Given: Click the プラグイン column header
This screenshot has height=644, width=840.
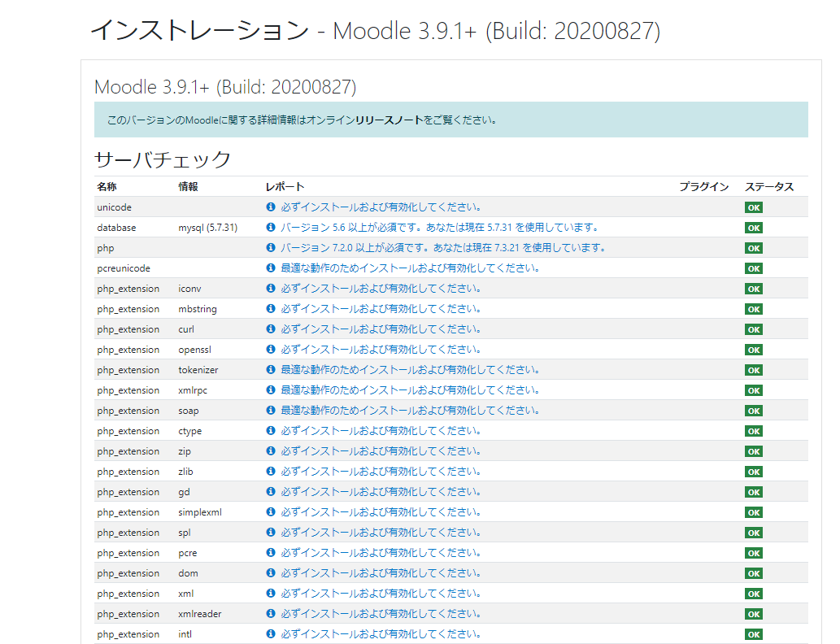Looking at the screenshot, I should (x=704, y=186).
